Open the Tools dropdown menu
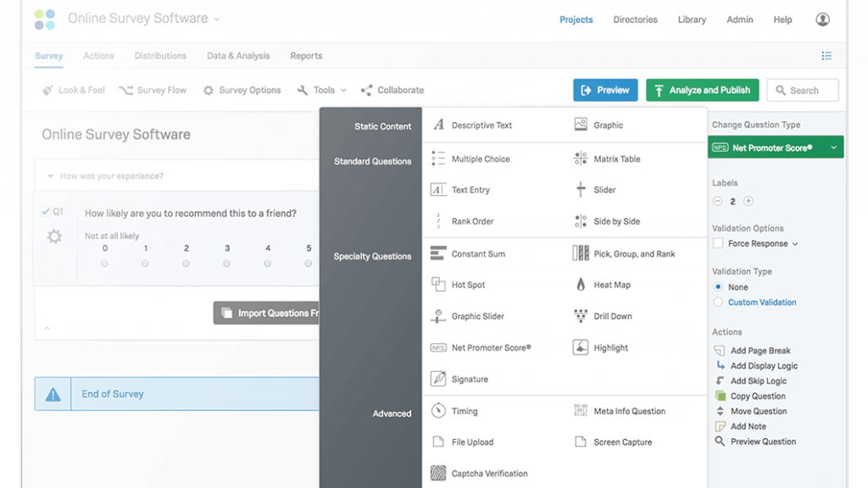This screenshot has height=488, width=868. (x=322, y=90)
